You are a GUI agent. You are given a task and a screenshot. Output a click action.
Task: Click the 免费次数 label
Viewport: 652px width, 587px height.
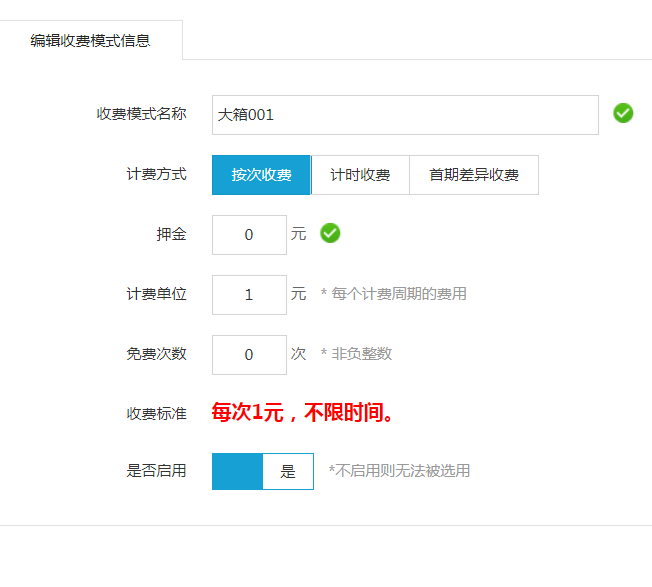point(156,354)
